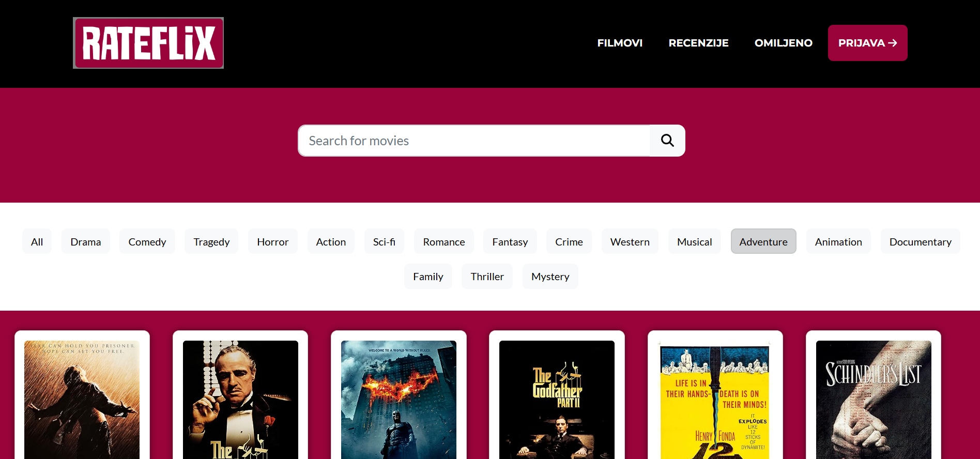980x459 pixels.
Task: Filter movies by Animation
Action: click(838, 241)
